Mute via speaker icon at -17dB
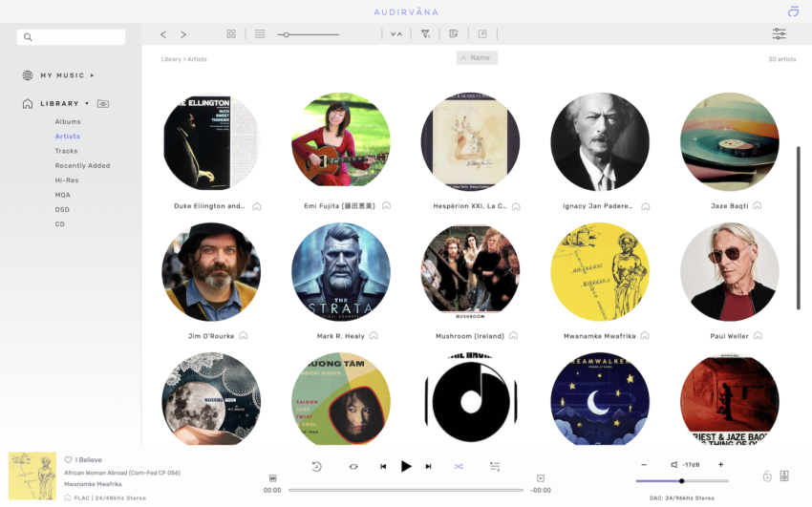Screen dimensions: 812x507 point(673,465)
